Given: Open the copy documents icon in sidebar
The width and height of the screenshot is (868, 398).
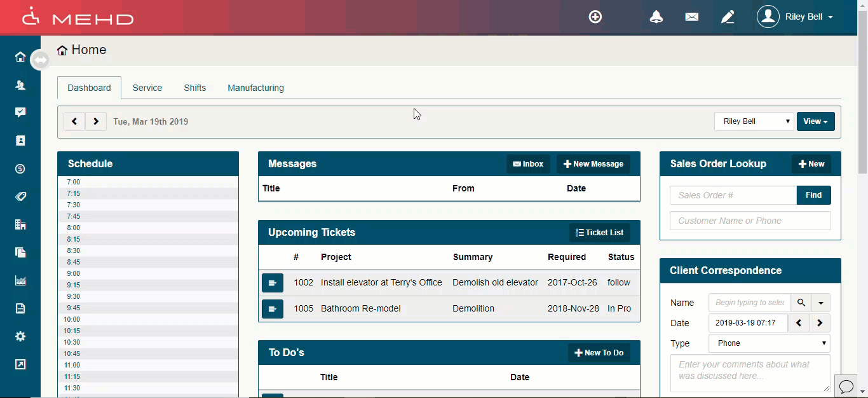Looking at the screenshot, I should [20, 252].
